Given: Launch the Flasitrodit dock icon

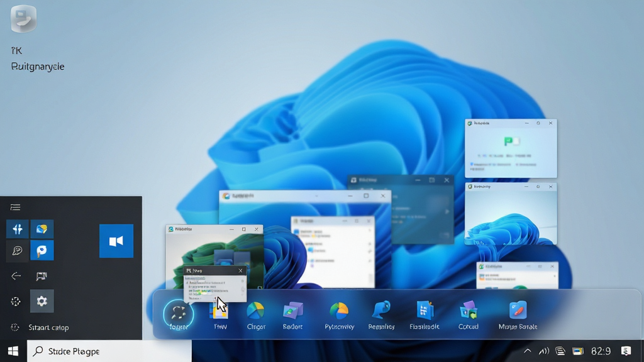Looking at the screenshot, I should [425, 315].
